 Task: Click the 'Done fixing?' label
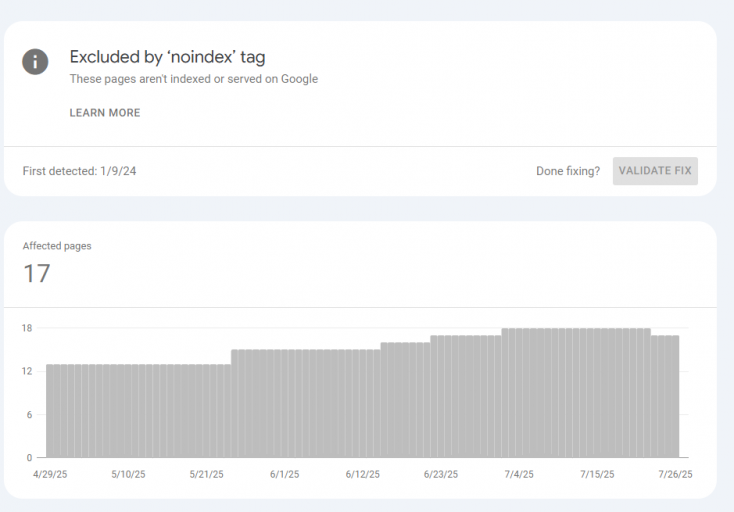coord(568,171)
